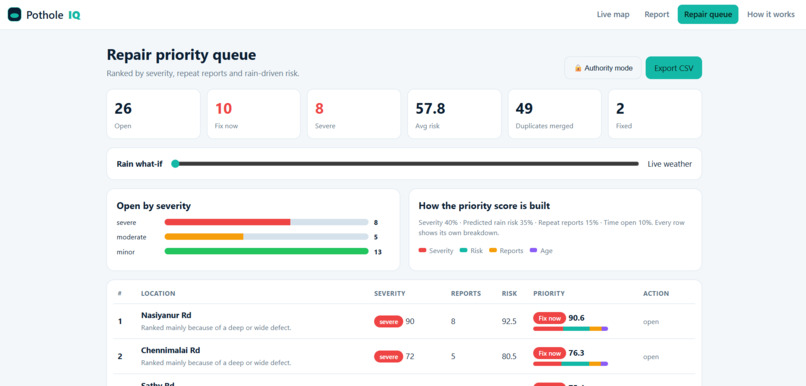806x386 pixels.
Task: Click the Duplicates merged card showing 49
Action: (555, 114)
